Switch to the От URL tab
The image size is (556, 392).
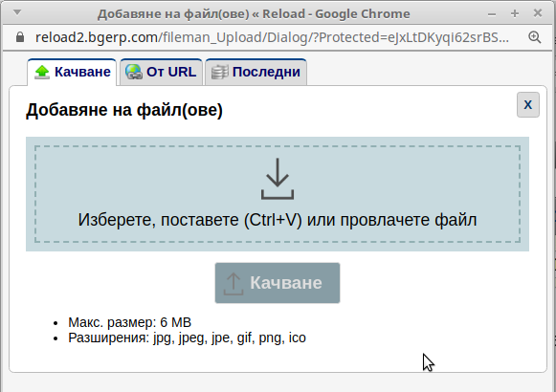(x=162, y=73)
